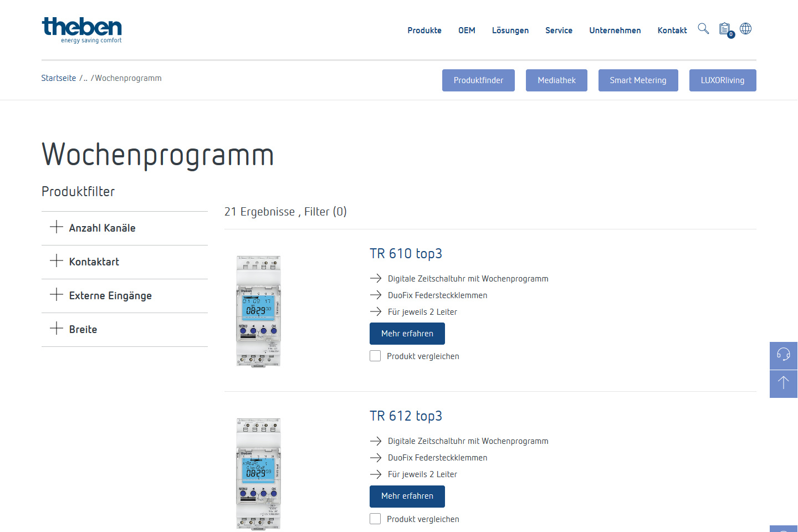
Task: Click the '21 Ergebnisse , Filter (0)' text
Action: (285, 212)
